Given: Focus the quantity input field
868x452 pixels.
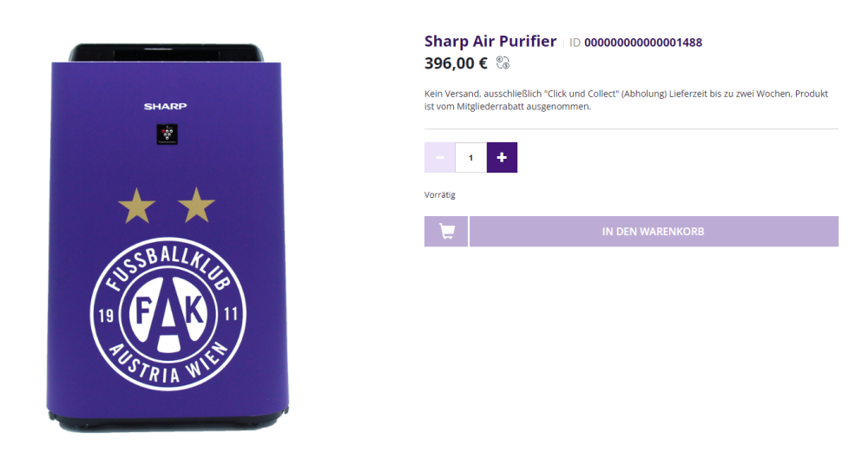Looking at the screenshot, I should tap(471, 158).
